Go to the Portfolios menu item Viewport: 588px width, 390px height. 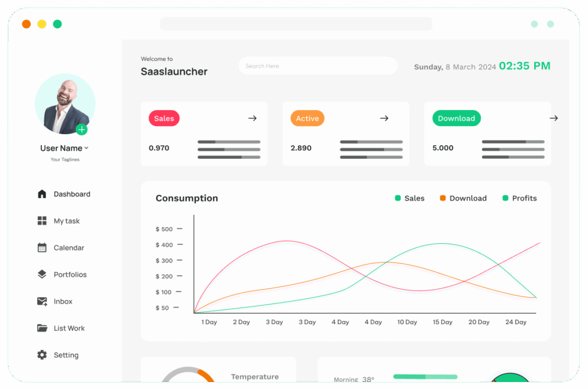pos(70,275)
